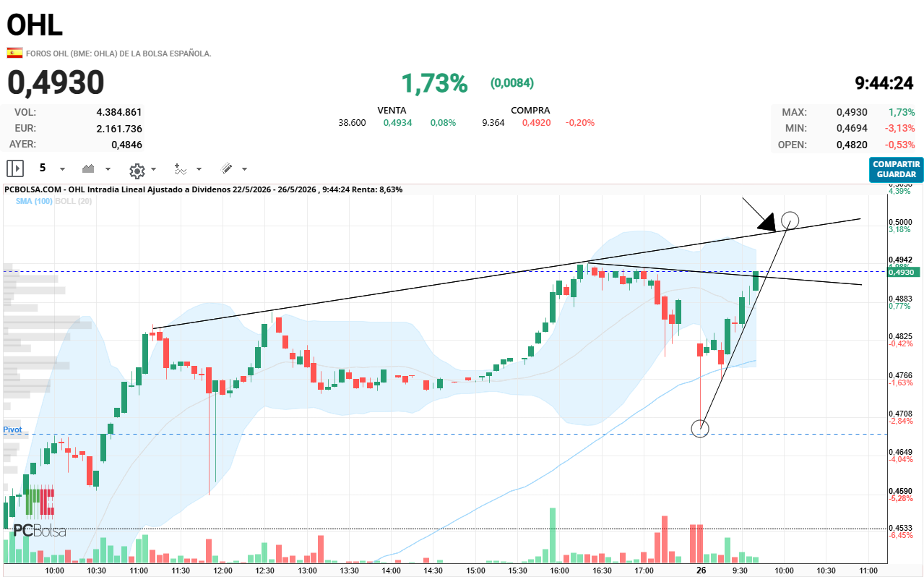Expand the settings gear dropdown arrow
The height and width of the screenshot is (577, 924).
[x=153, y=169]
